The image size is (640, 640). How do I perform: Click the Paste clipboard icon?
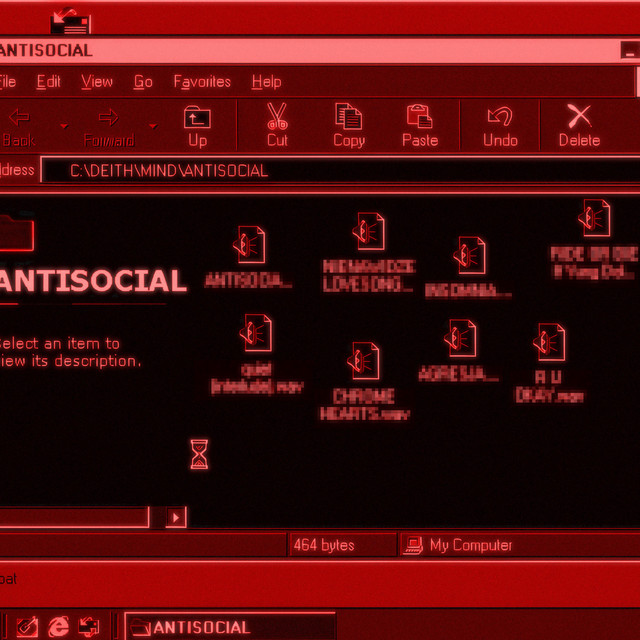pyautogui.click(x=419, y=117)
